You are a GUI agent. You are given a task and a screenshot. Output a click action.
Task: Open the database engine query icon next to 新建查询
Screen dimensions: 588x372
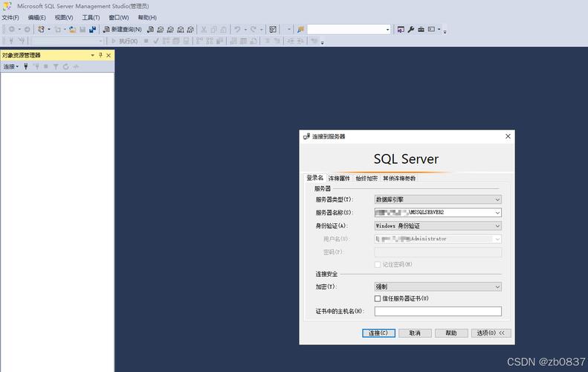point(150,29)
